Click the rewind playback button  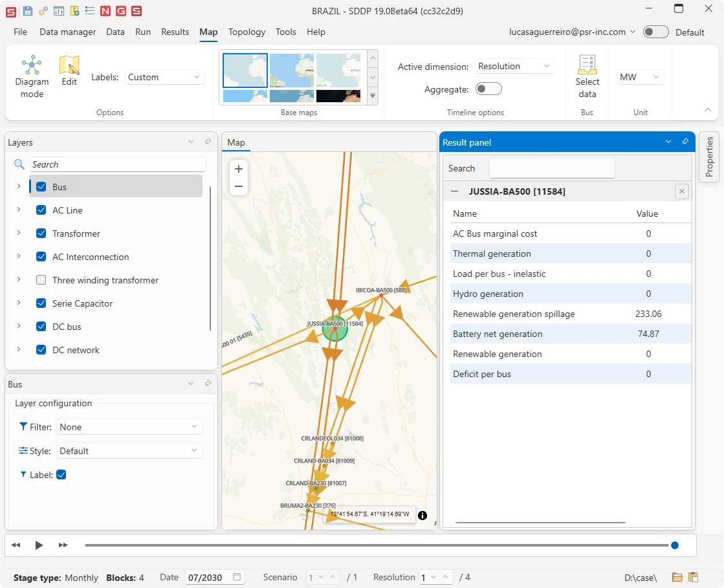click(16, 545)
